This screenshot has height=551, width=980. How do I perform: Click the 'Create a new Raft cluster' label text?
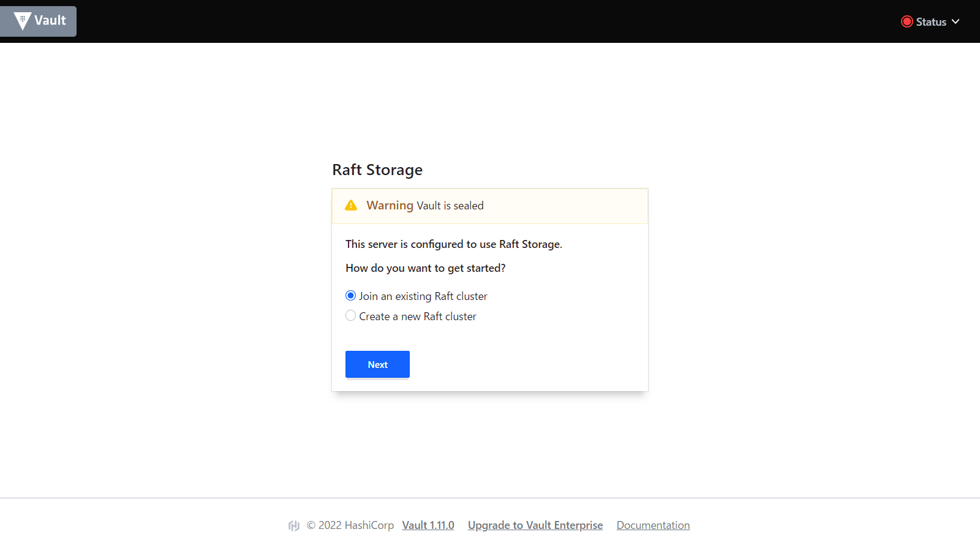point(417,317)
